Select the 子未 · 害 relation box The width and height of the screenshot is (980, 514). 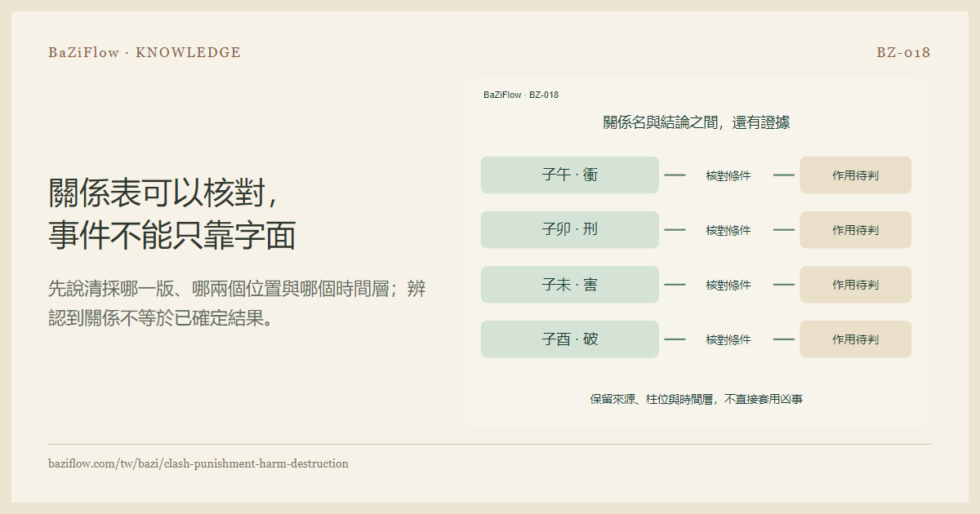[570, 284]
